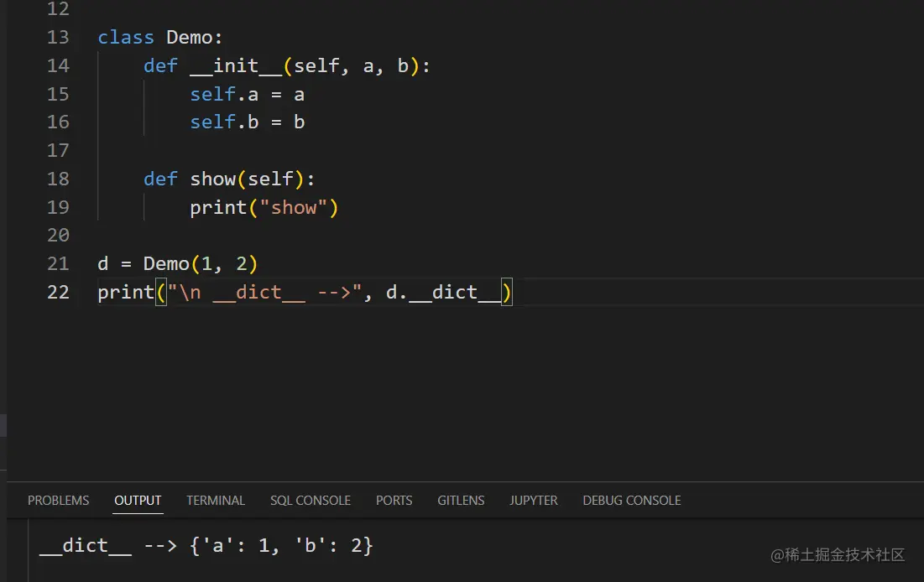The image size is (924, 582).
Task: Open the SQL CONSOLE tab
Action: [x=311, y=500]
